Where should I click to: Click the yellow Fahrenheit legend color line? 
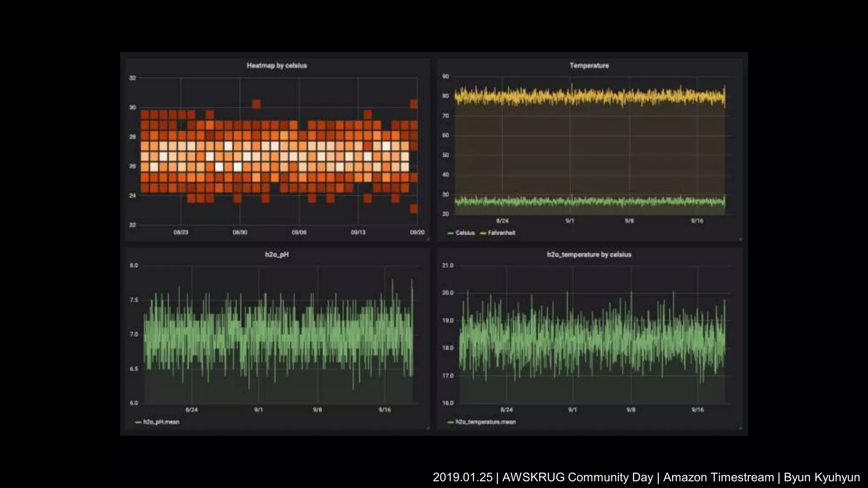point(483,233)
